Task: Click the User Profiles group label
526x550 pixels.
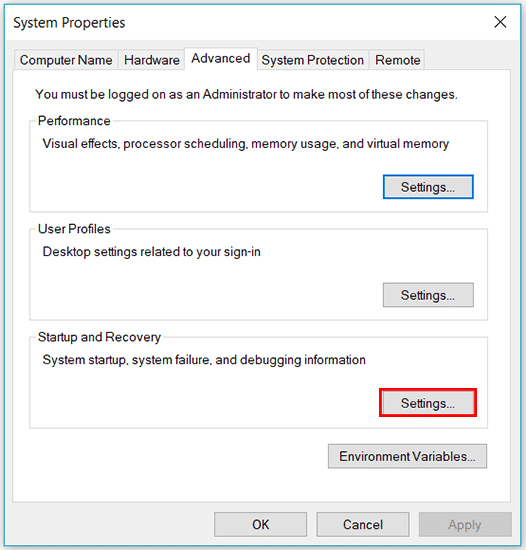Action: [74, 229]
